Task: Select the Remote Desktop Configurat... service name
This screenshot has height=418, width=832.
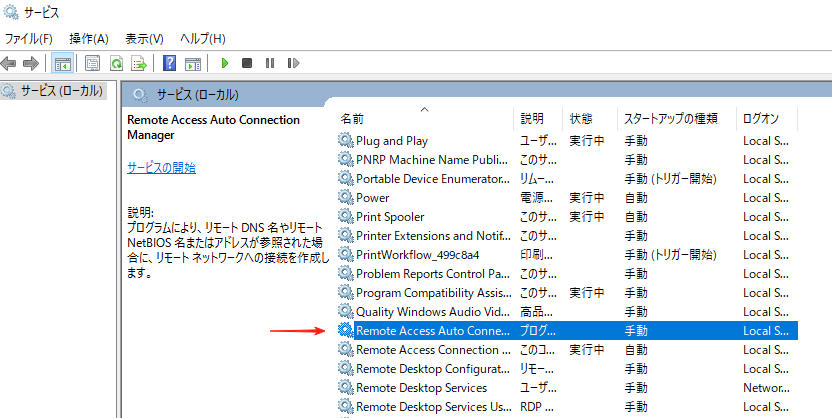Action: coord(433,369)
